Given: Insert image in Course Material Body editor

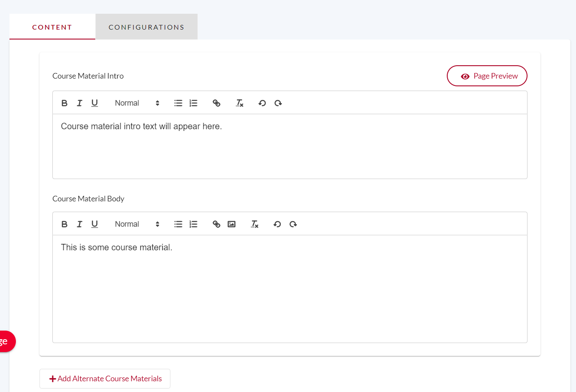Looking at the screenshot, I should pyautogui.click(x=232, y=224).
